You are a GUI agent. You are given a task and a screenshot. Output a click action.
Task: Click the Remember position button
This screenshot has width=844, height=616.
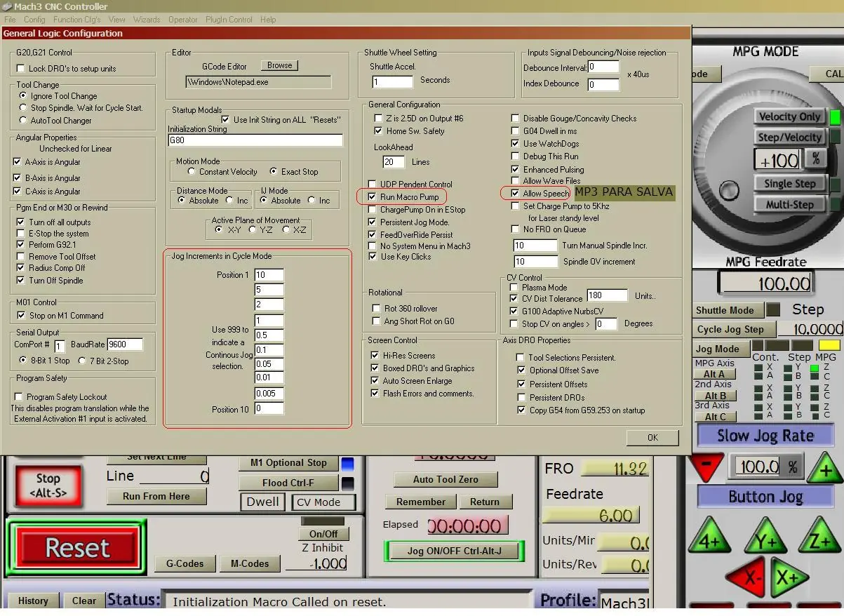click(421, 502)
